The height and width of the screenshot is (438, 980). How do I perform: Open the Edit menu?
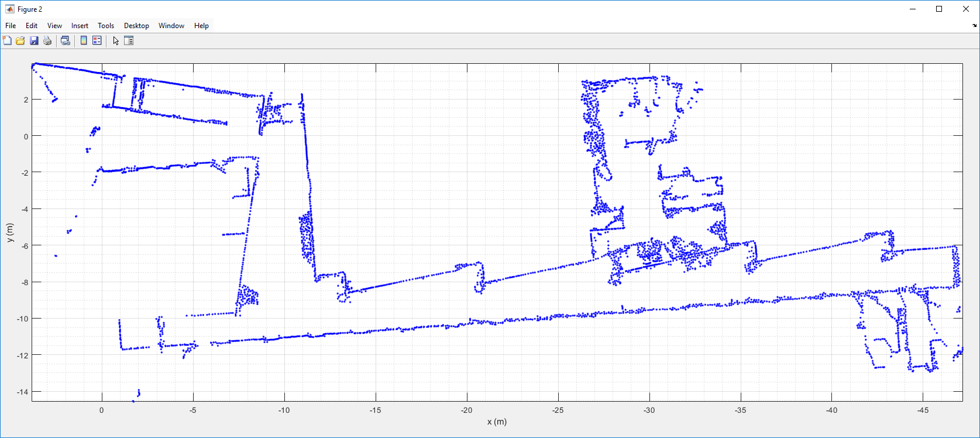[32, 26]
